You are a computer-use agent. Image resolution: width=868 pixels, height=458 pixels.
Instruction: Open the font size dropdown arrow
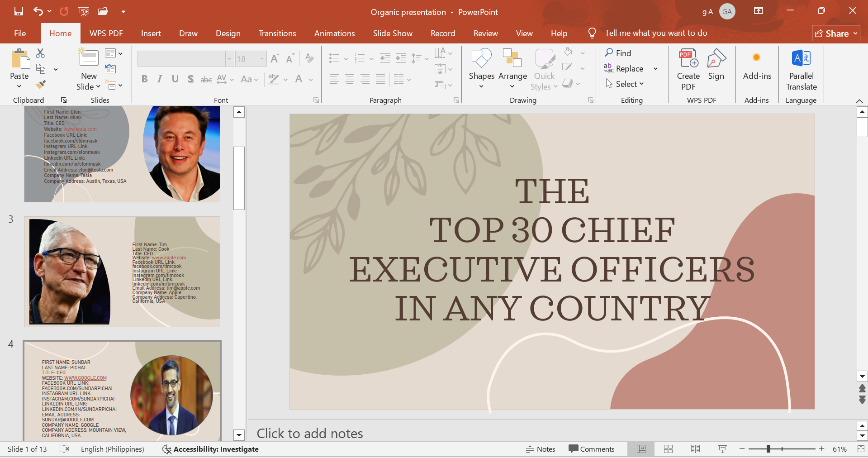[262, 58]
